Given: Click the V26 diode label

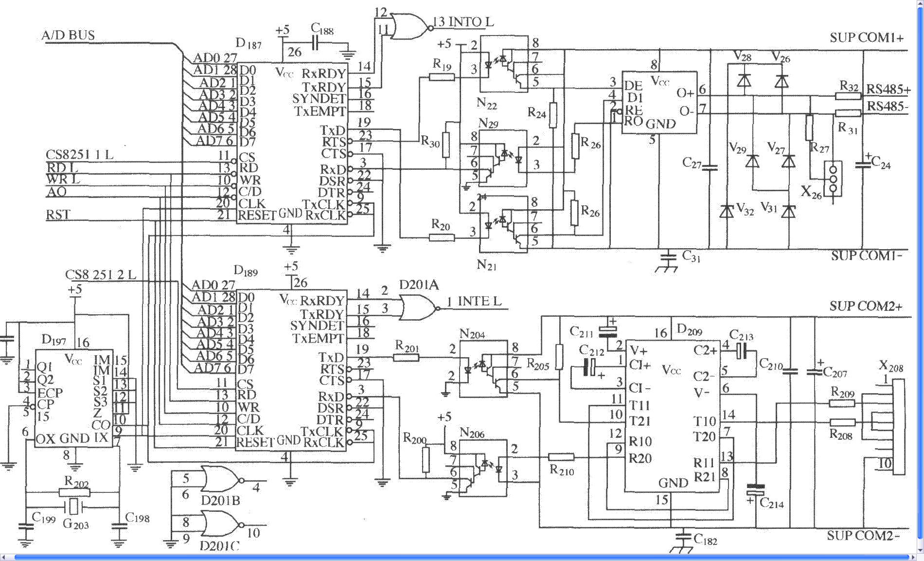Looking at the screenshot, I should (782, 57).
